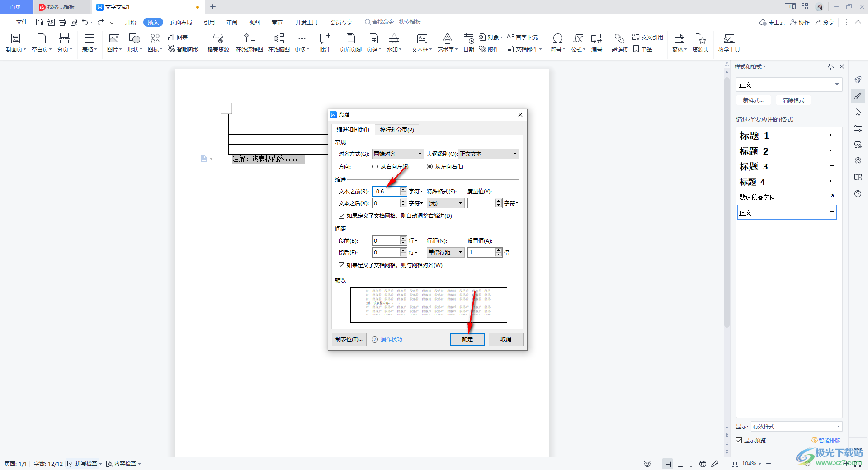
Task: Apply the 标题 1 style
Action: 787,136
